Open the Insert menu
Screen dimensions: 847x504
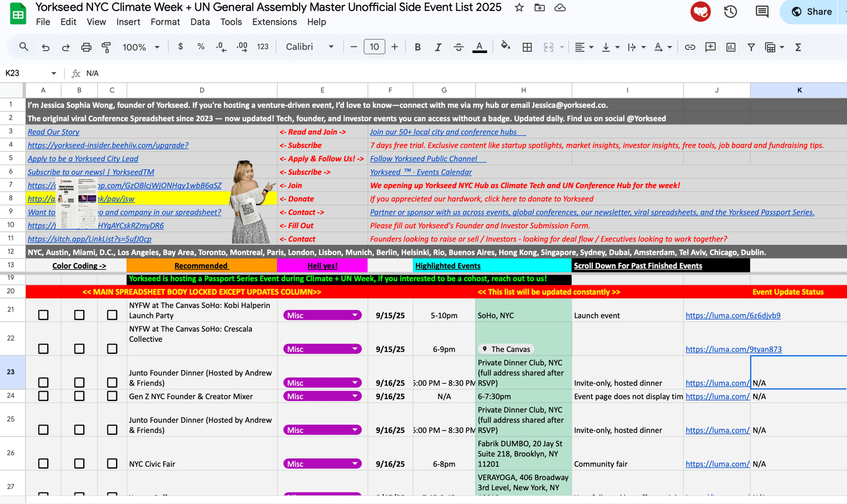128,22
